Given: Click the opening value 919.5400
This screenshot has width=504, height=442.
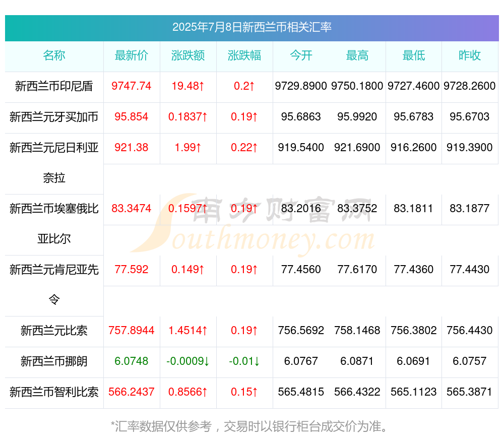Looking at the screenshot, I should (301, 147).
